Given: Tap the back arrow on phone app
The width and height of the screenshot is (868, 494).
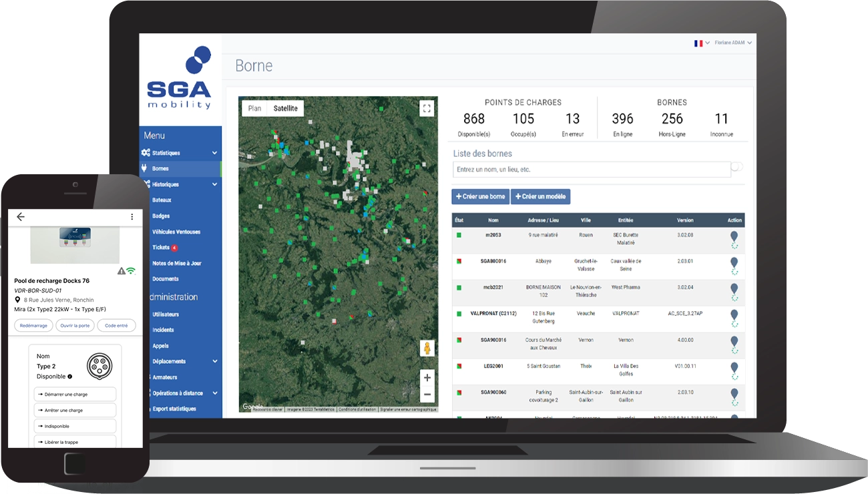Looking at the screenshot, I should (x=21, y=216).
